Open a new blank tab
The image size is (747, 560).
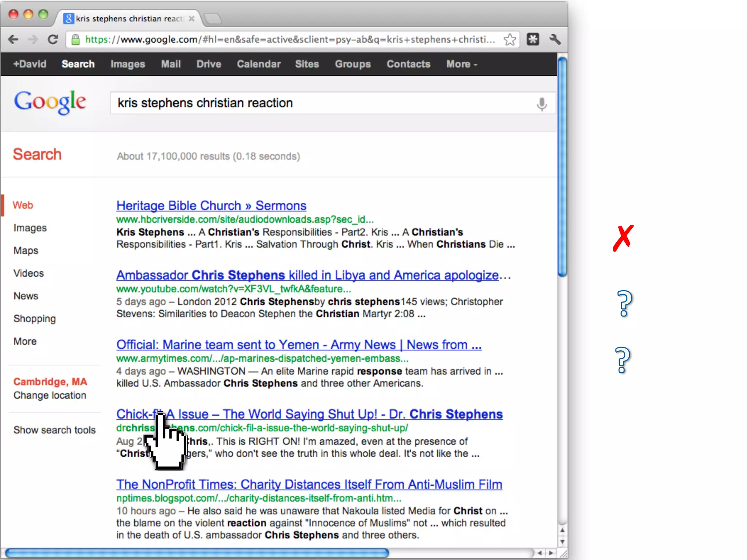[x=213, y=19]
